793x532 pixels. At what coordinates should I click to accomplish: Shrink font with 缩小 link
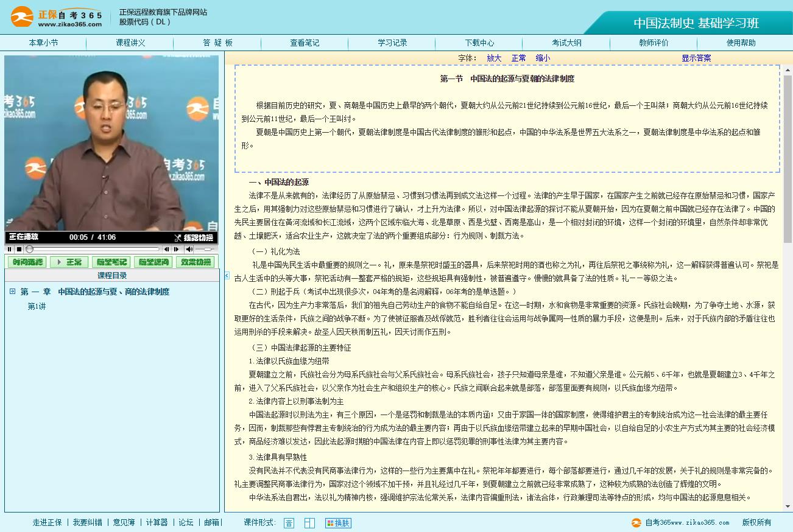point(543,58)
